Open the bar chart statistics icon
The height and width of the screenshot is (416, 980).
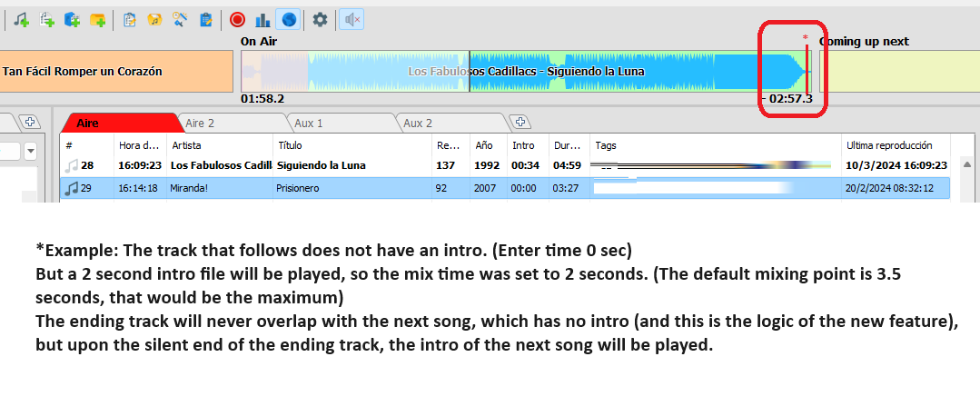coord(262,19)
